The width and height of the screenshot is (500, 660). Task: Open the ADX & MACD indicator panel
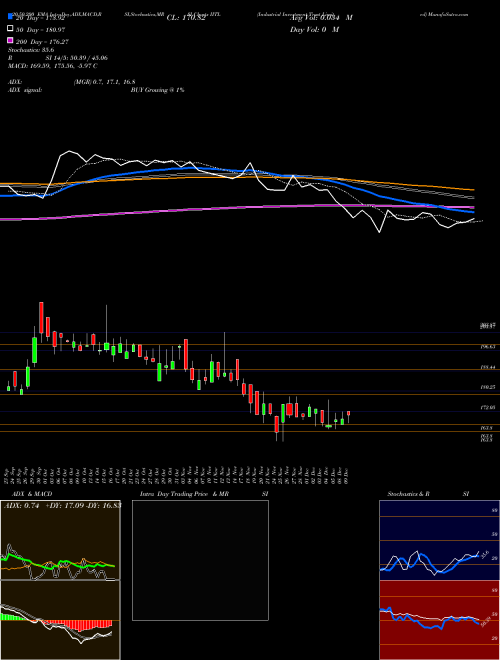click(60, 540)
